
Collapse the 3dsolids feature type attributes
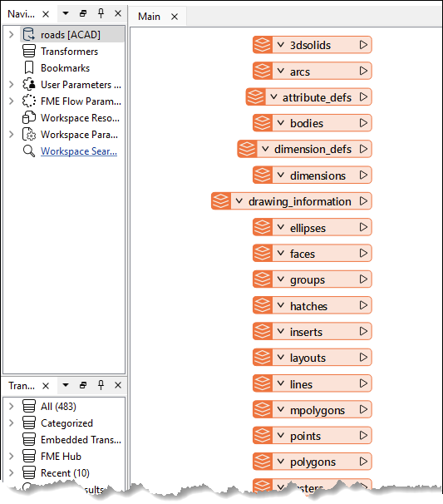281,45
